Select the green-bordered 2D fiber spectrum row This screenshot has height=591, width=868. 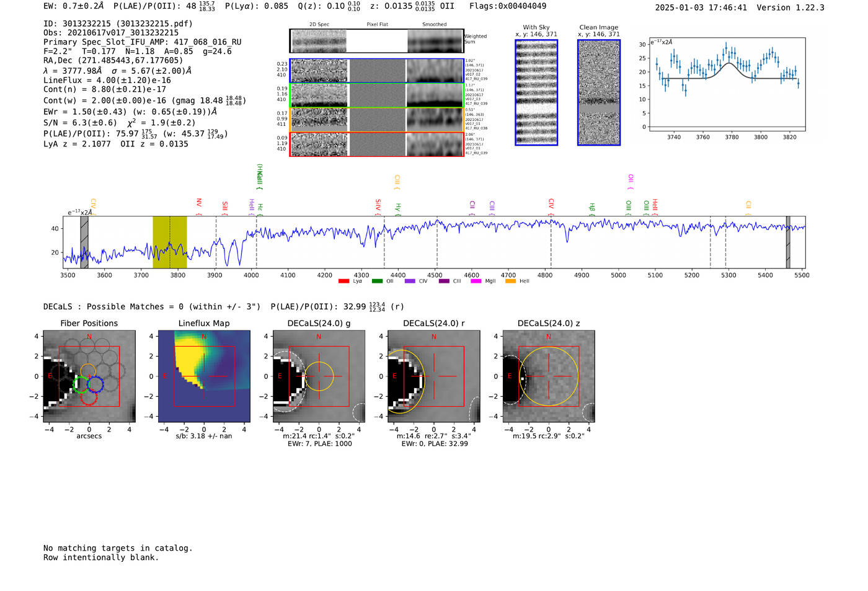pos(377,96)
